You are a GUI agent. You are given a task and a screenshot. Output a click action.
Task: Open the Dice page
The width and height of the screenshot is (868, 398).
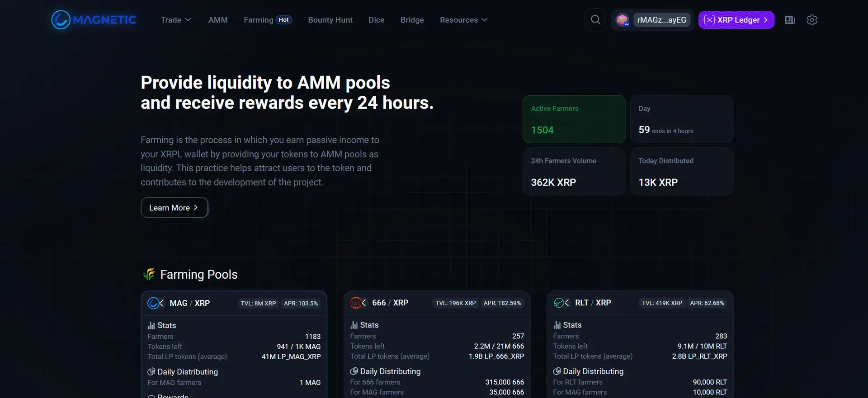[x=376, y=20]
